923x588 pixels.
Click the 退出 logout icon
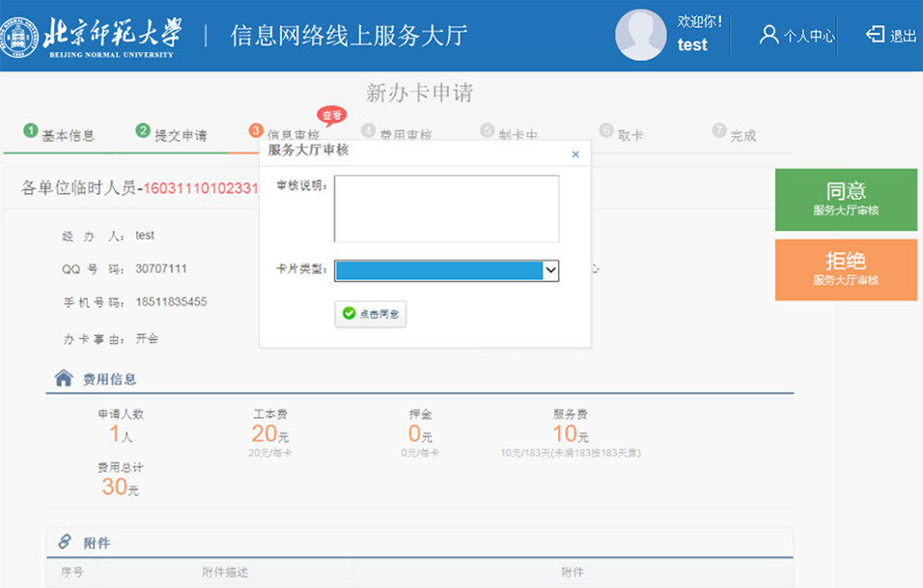coord(876,35)
